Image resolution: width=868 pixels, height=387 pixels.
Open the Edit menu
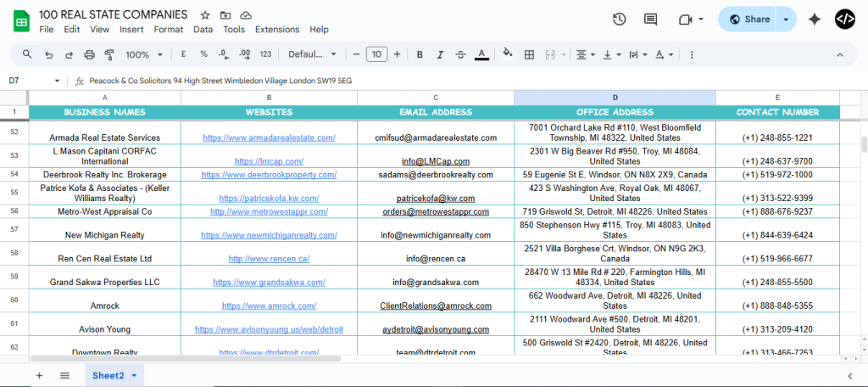click(x=72, y=30)
